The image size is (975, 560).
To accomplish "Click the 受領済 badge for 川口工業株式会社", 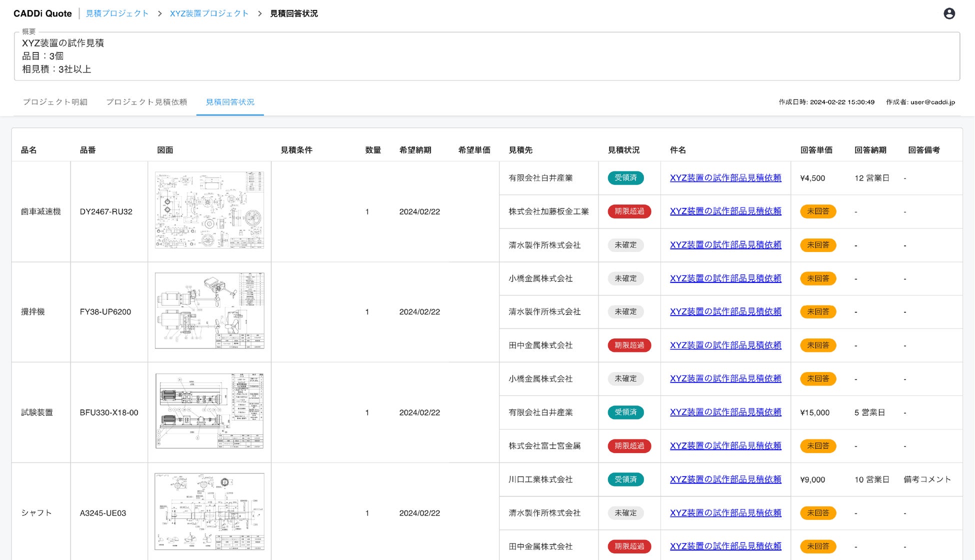I will pyautogui.click(x=625, y=479).
